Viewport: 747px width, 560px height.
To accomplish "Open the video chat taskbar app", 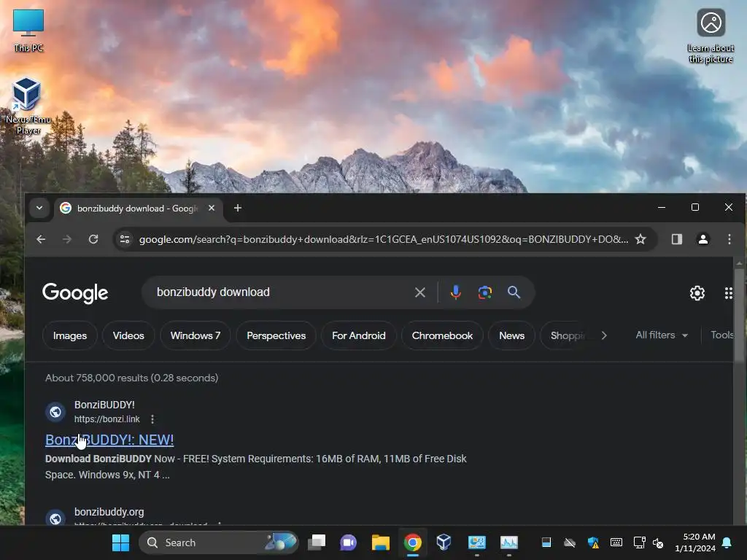I will click(348, 542).
